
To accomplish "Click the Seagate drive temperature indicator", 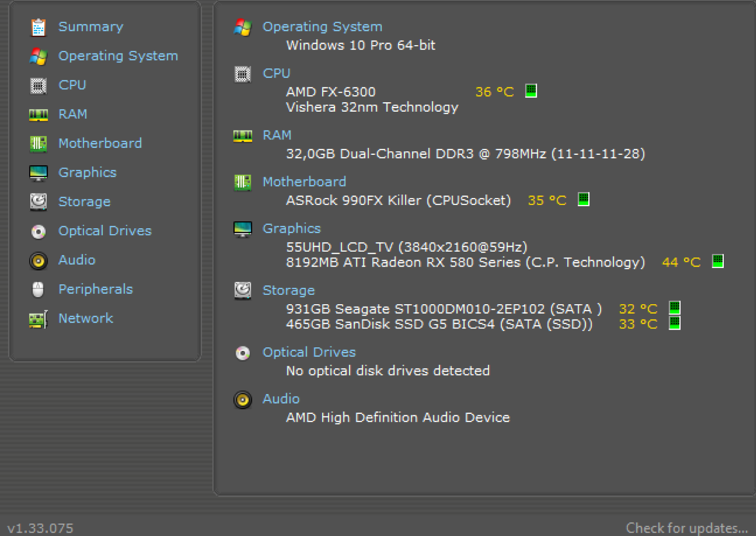I will click(x=675, y=308).
